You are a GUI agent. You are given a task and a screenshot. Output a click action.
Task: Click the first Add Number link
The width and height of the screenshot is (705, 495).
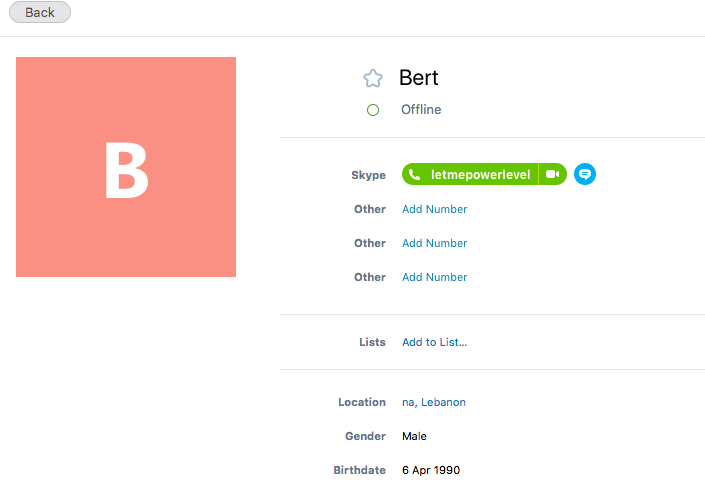click(434, 209)
